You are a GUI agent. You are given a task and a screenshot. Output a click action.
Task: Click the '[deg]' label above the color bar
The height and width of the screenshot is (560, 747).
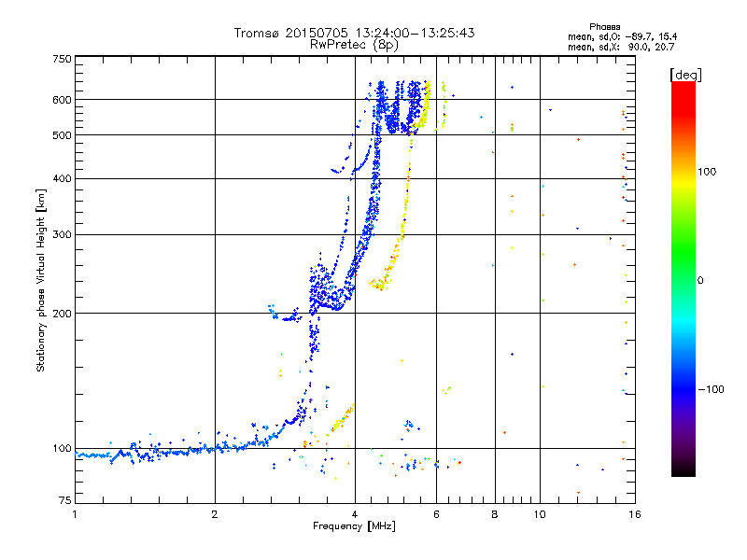click(685, 75)
